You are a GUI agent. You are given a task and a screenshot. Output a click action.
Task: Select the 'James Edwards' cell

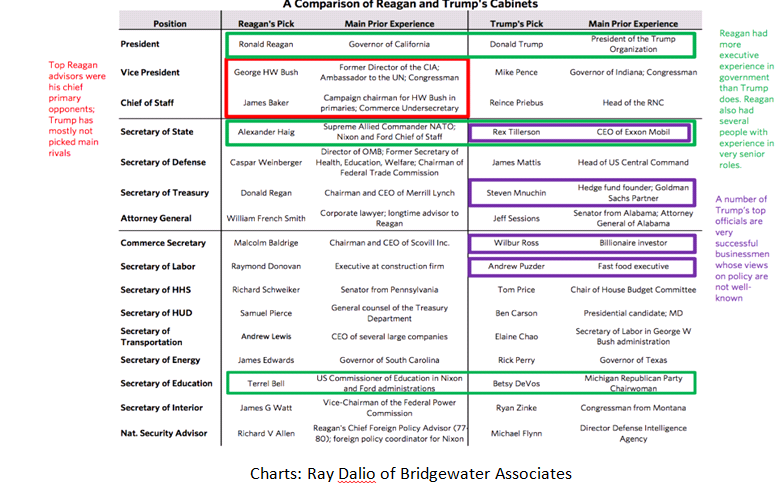tap(266, 360)
